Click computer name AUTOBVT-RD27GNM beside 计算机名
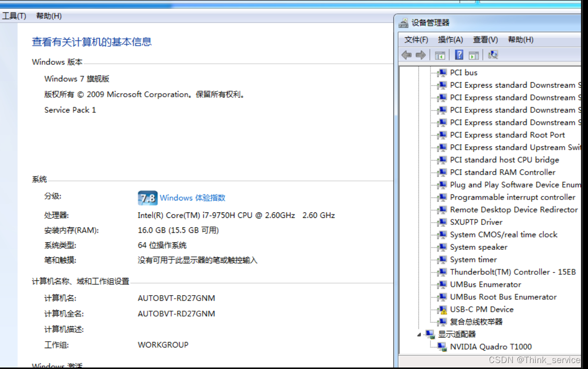 pyautogui.click(x=176, y=298)
